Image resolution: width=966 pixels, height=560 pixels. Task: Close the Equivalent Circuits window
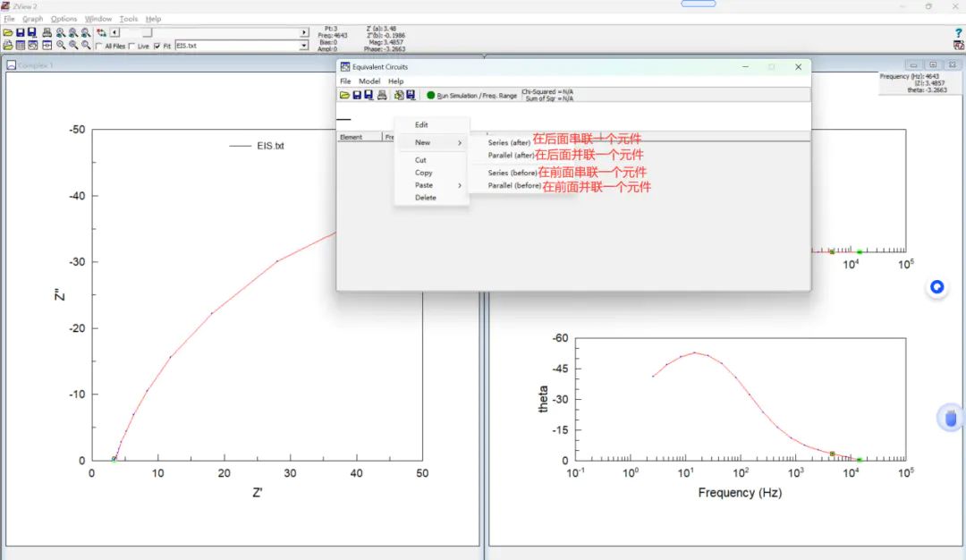tap(799, 66)
